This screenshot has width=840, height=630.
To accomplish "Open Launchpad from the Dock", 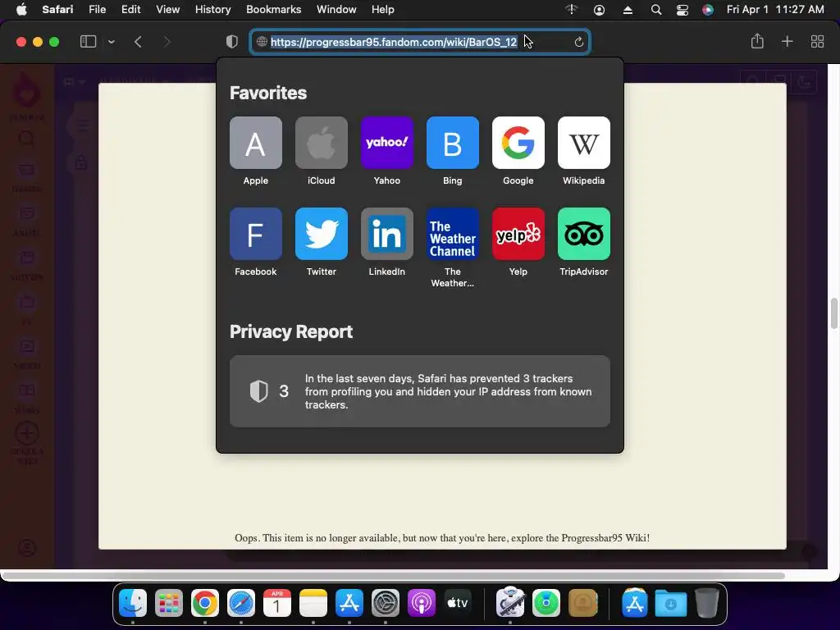I will click(169, 603).
